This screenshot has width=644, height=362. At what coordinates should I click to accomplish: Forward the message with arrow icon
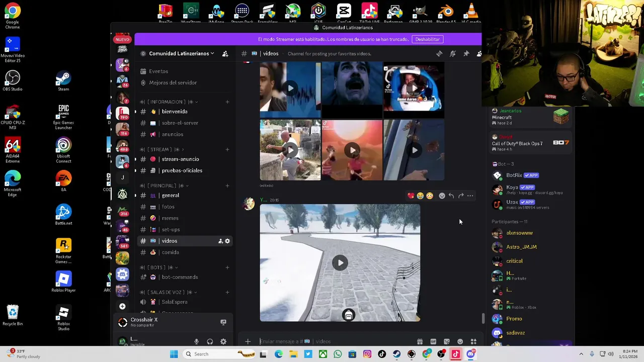(x=461, y=196)
